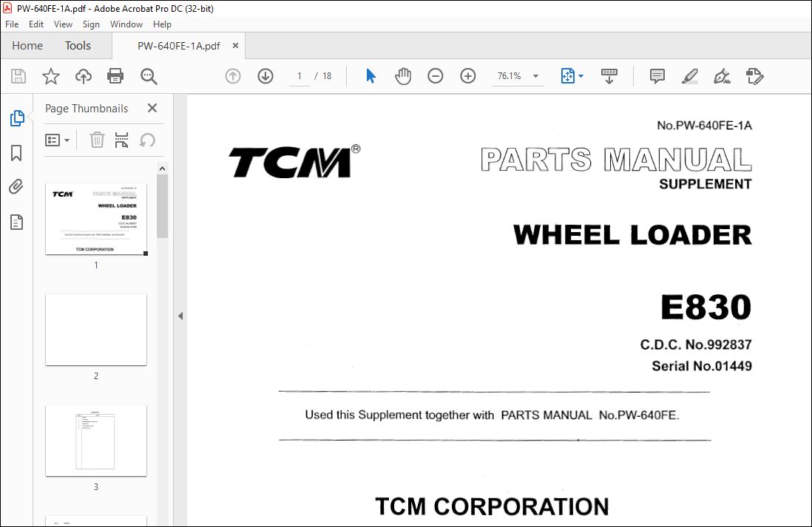Click the scrolling mode keyboard icon
The height and width of the screenshot is (527, 812).
(x=609, y=76)
